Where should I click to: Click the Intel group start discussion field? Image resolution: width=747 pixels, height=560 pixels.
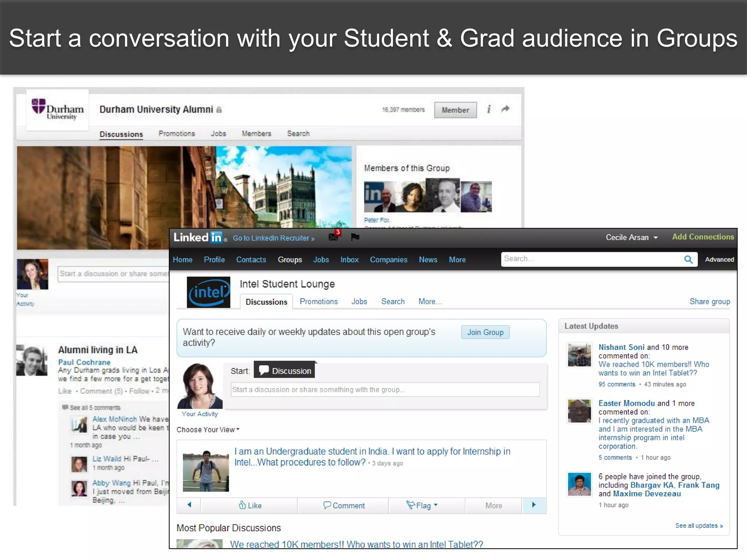coord(385,389)
